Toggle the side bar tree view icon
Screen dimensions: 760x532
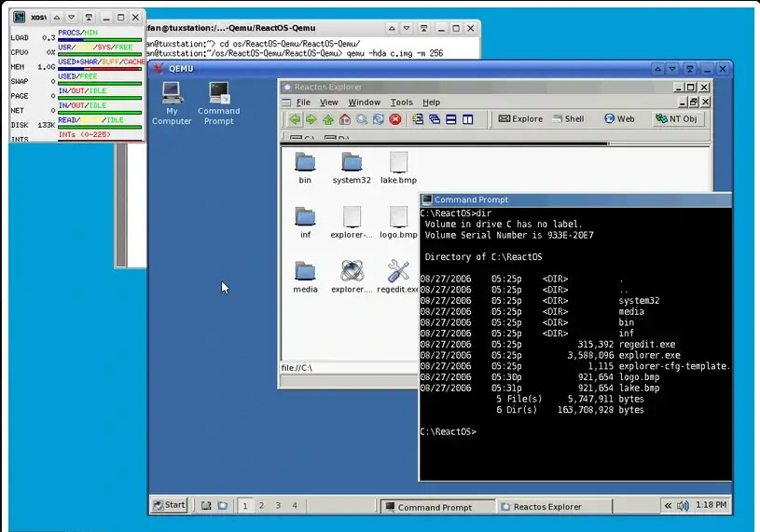coord(418,119)
